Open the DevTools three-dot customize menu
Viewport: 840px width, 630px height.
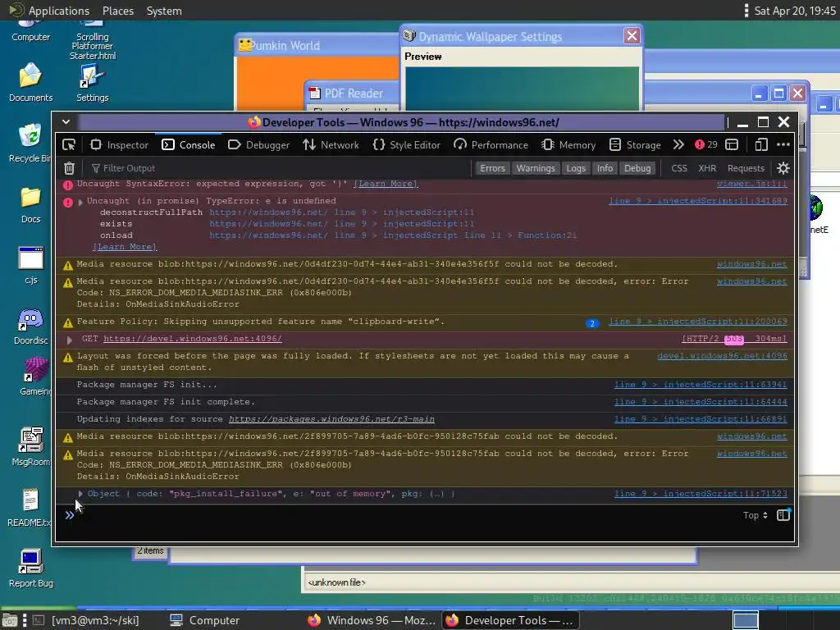pyautogui.click(x=783, y=144)
